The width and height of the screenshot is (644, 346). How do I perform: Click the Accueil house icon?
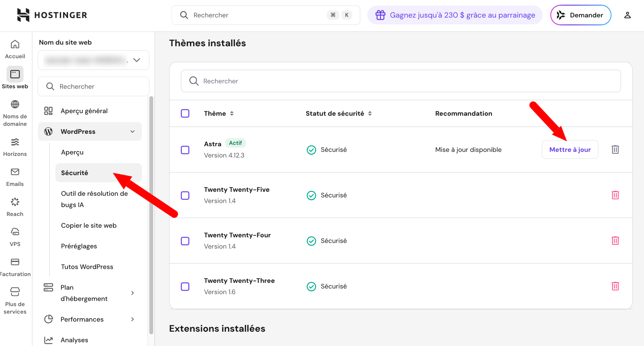point(15,44)
